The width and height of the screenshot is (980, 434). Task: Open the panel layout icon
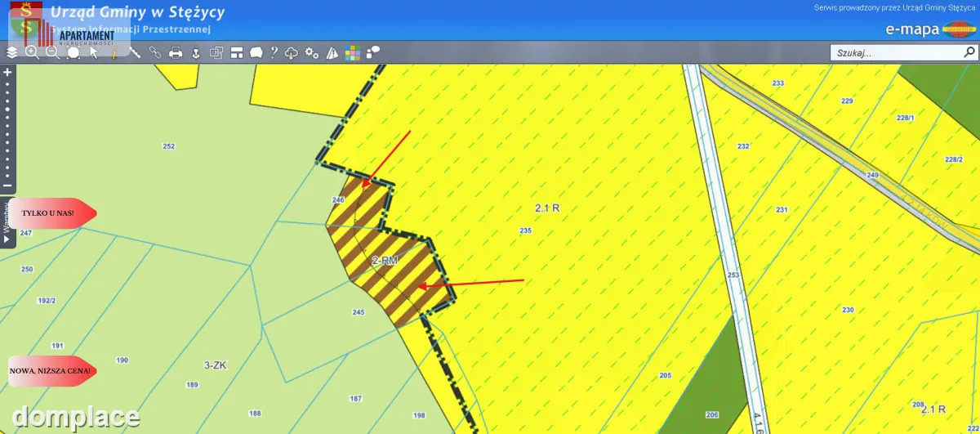point(237,52)
